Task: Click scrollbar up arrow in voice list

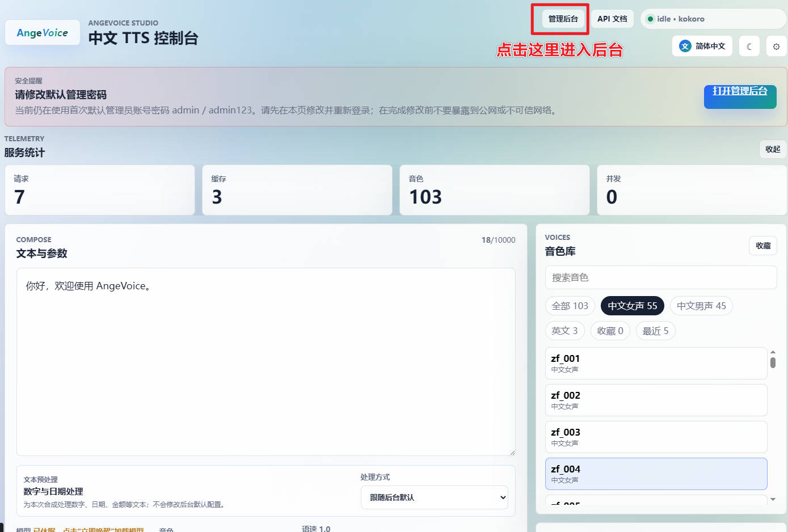Action: [x=773, y=352]
